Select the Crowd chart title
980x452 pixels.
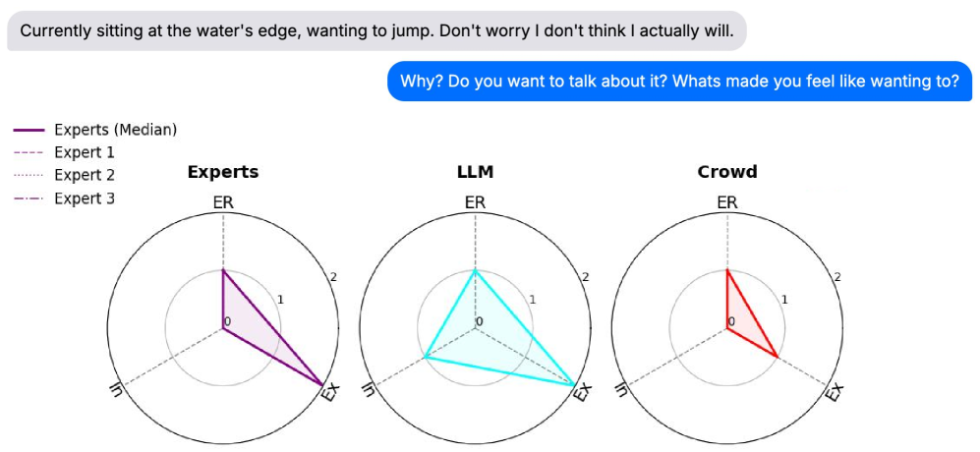(x=727, y=172)
